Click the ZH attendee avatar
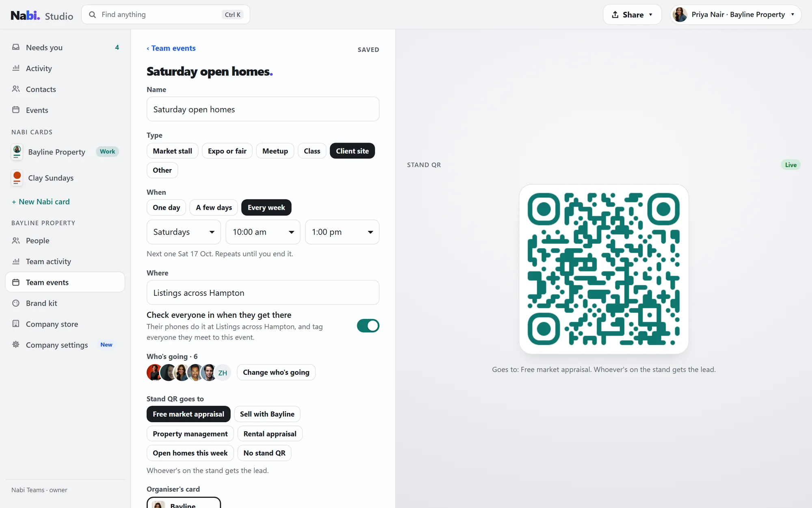This screenshot has height=508, width=812. click(x=222, y=373)
